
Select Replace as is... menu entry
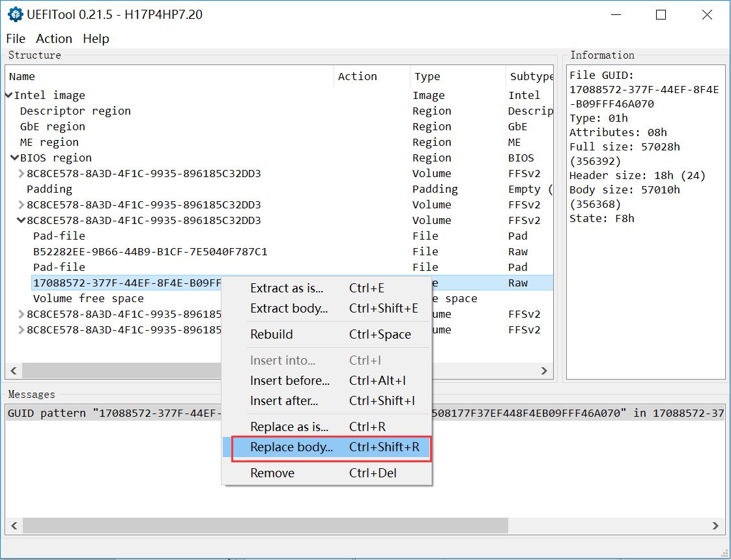[x=327, y=427]
